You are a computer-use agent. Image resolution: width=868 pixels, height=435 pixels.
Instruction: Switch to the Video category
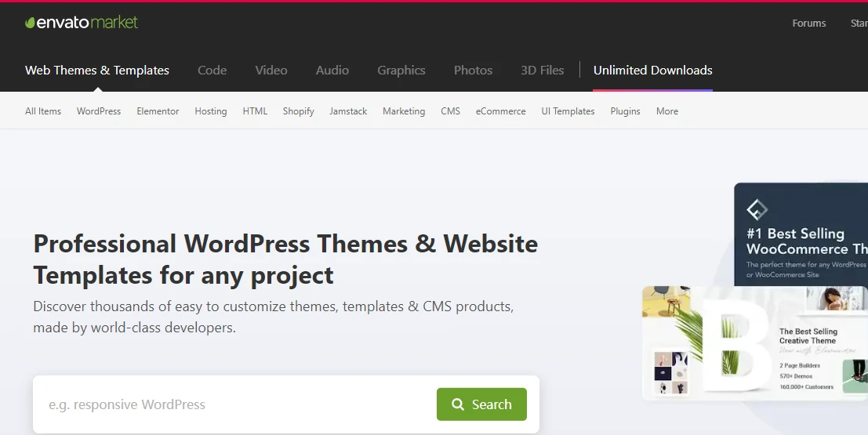point(271,71)
